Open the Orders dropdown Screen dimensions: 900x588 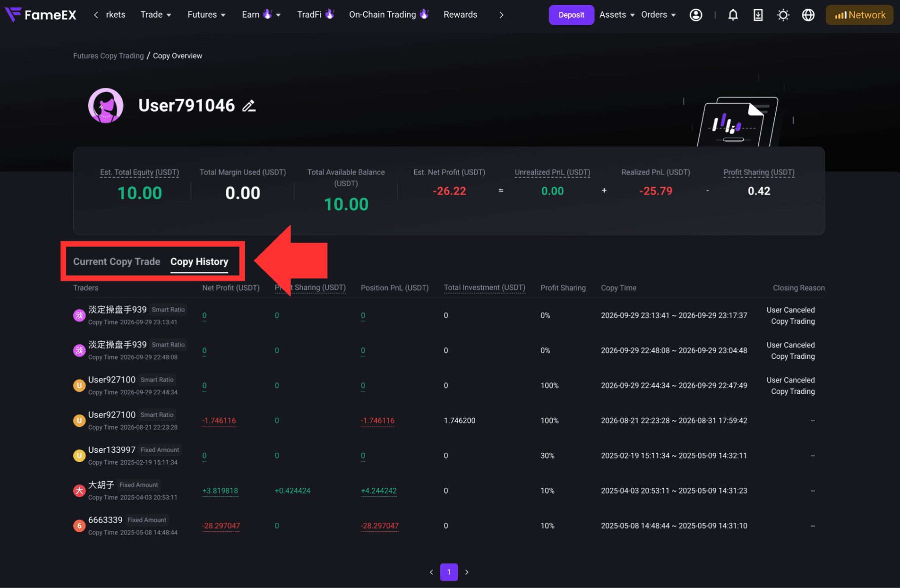(x=658, y=14)
